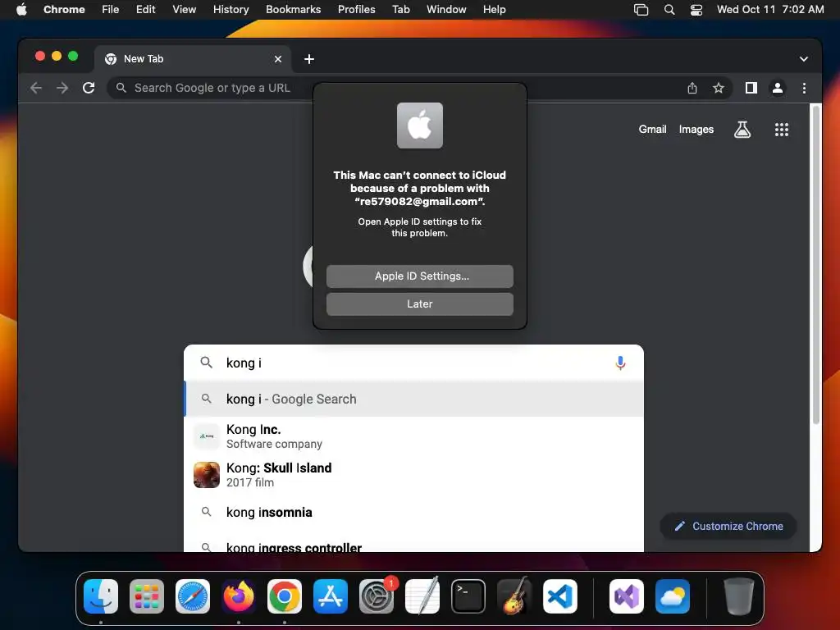Open the Apple menu
Image resolution: width=840 pixels, height=630 pixels.
tap(21, 9)
